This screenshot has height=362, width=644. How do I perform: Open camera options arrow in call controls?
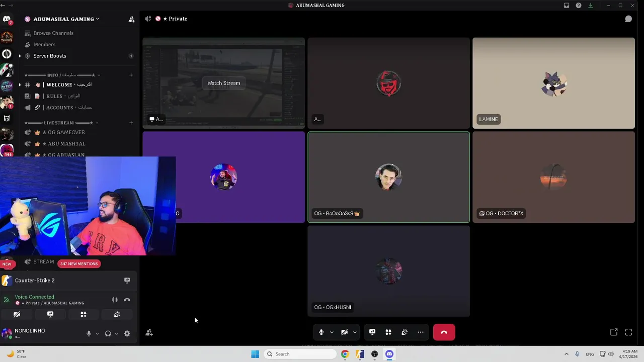355,332
